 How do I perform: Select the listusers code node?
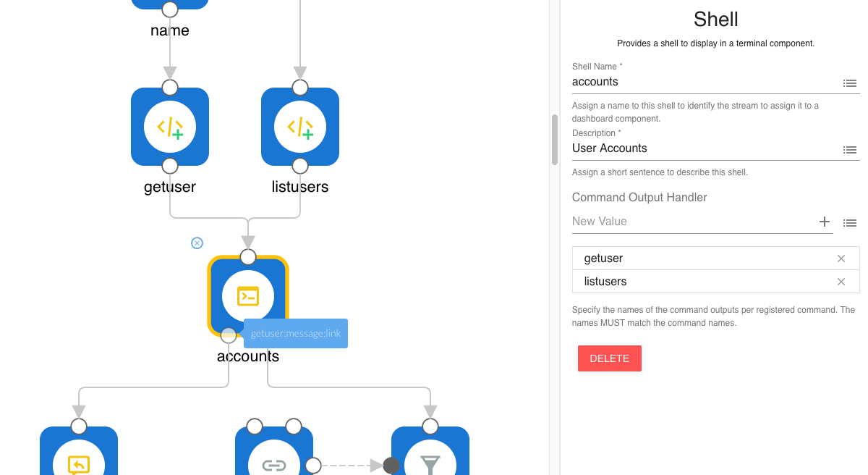tap(300, 127)
